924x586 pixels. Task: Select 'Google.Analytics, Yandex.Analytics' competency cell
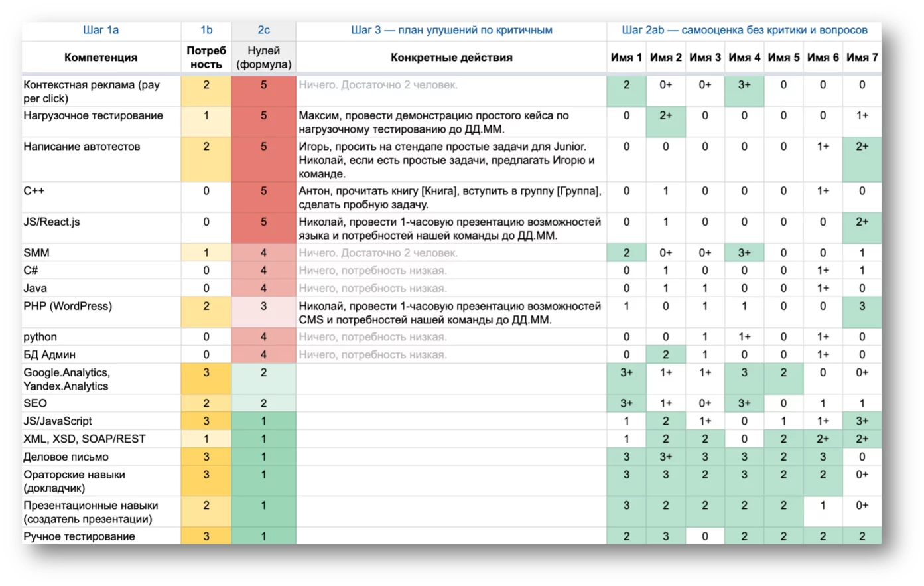click(x=101, y=379)
